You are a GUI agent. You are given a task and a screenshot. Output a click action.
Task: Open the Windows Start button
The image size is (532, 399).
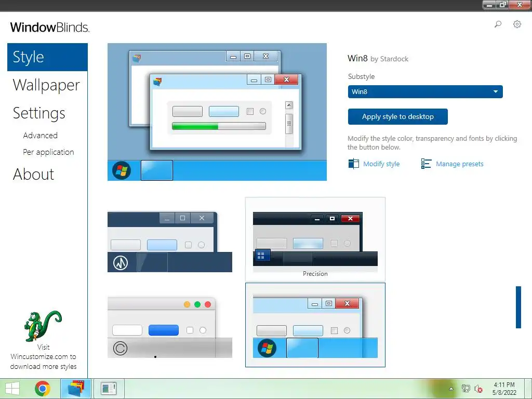[12, 389]
